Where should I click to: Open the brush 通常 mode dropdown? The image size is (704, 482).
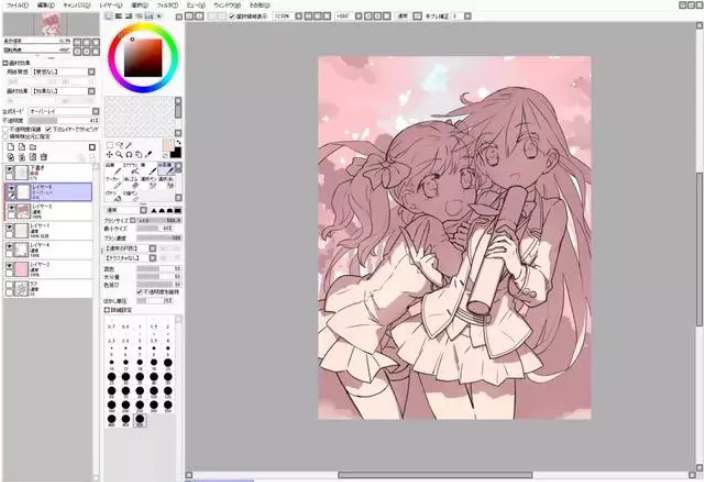tap(143, 210)
